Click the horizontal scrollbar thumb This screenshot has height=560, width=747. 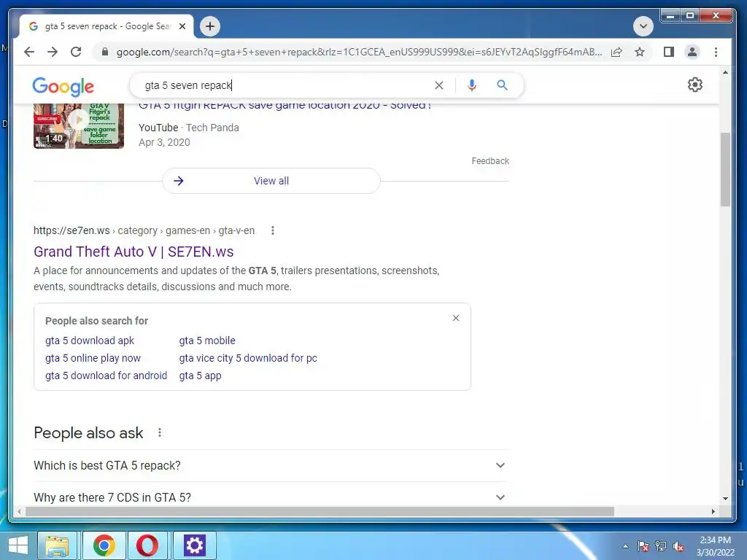pyautogui.click(x=320, y=512)
